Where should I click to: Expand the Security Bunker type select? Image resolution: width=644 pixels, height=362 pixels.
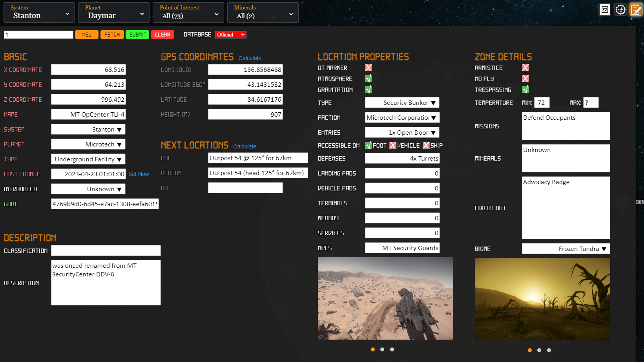(x=402, y=102)
